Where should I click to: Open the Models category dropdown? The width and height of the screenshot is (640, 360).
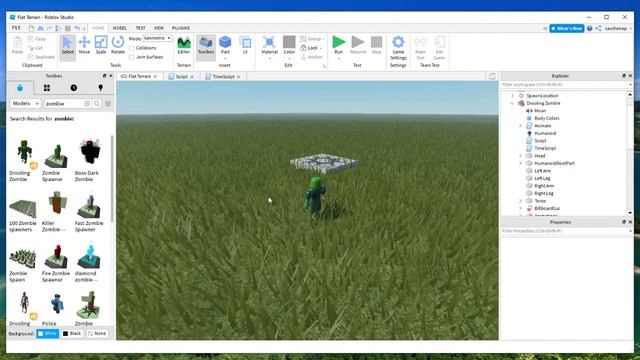(x=25, y=104)
